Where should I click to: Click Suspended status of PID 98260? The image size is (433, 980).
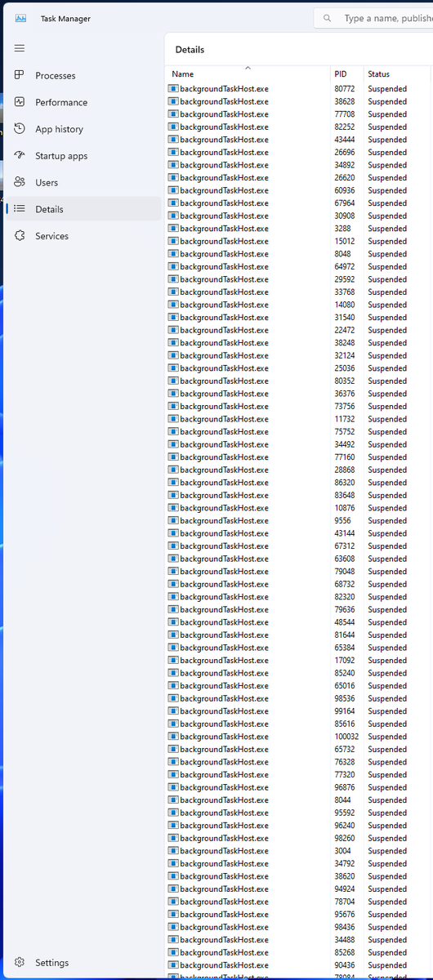coord(387,838)
